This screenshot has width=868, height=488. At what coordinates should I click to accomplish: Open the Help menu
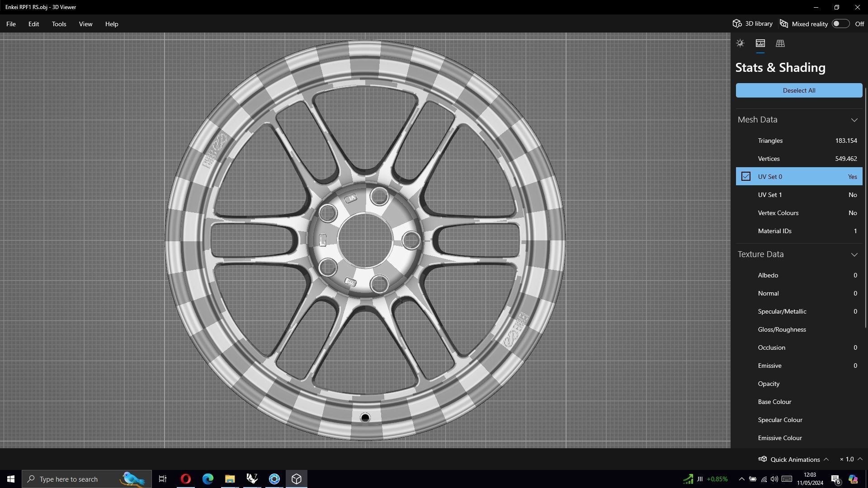coord(112,24)
